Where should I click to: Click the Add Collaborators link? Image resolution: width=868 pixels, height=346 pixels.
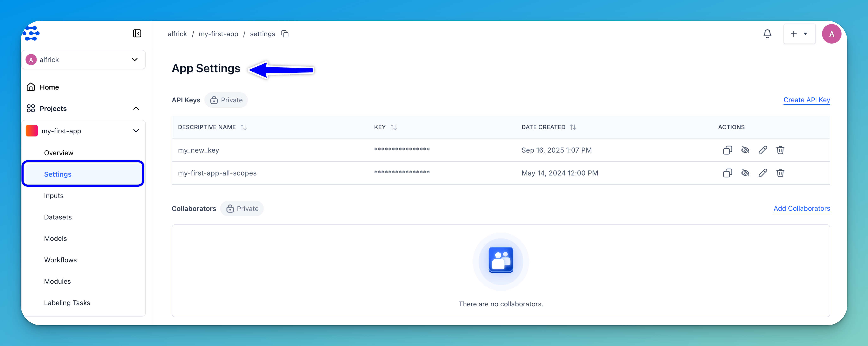pyautogui.click(x=801, y=208)
